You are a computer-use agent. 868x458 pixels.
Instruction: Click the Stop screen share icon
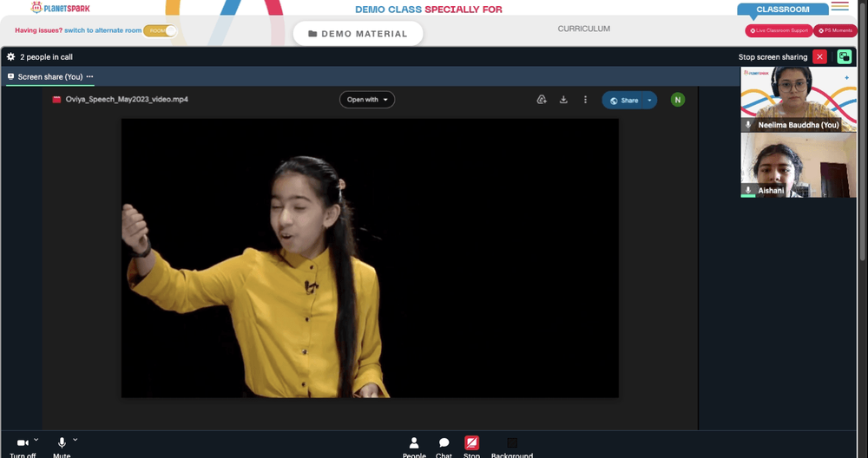(x=471, y=443)
